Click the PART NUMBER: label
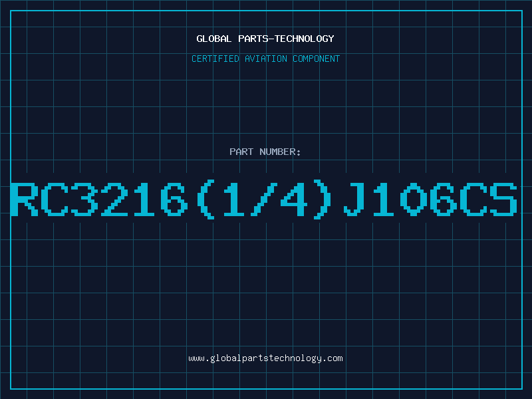Viewport: 532px width, 399px height. (x=265, y=152)
